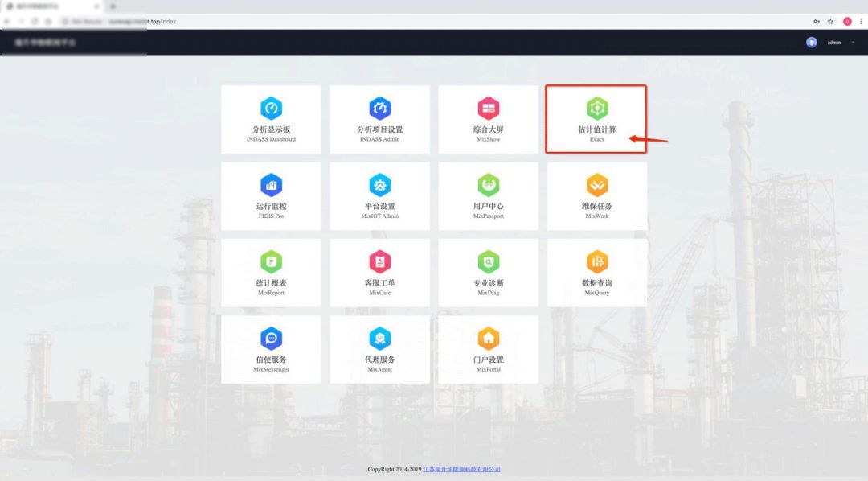Click the Evacs estimation calculation icon
The image size is (868, 481).
coord(596,109)
